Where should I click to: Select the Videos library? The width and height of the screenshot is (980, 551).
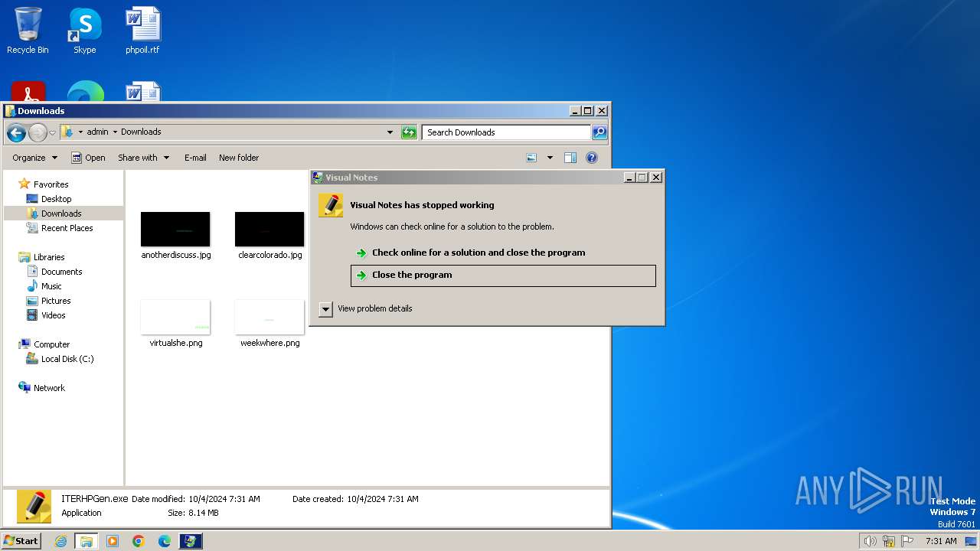[x=46, y=315]
